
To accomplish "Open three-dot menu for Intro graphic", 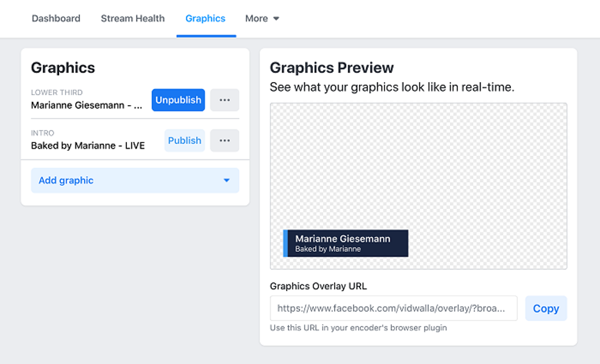I will [x=224, y=140].
